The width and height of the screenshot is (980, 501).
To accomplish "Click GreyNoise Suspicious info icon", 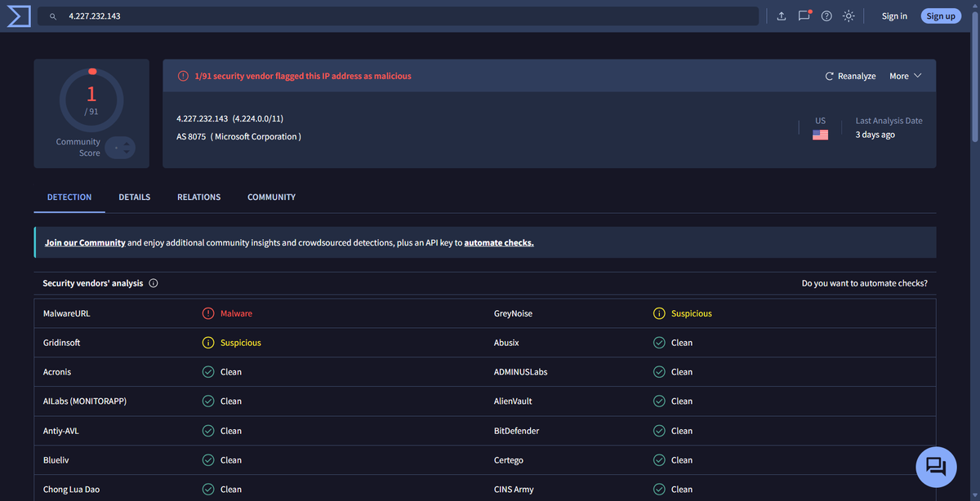I will (x=659, y=313).
